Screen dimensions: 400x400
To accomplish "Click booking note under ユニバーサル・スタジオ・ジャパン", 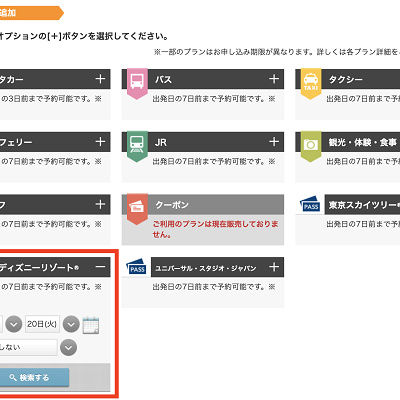I will (x=214, y=287).
